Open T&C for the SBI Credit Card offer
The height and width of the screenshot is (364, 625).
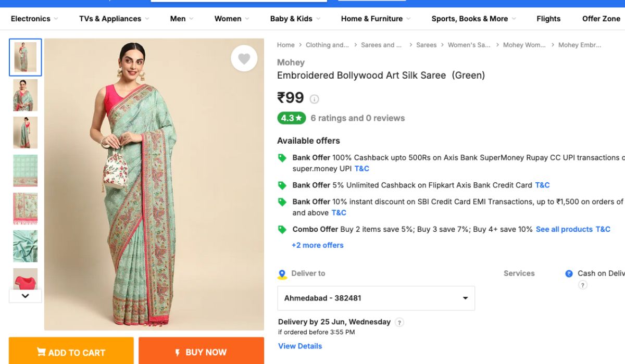point(339,213)
